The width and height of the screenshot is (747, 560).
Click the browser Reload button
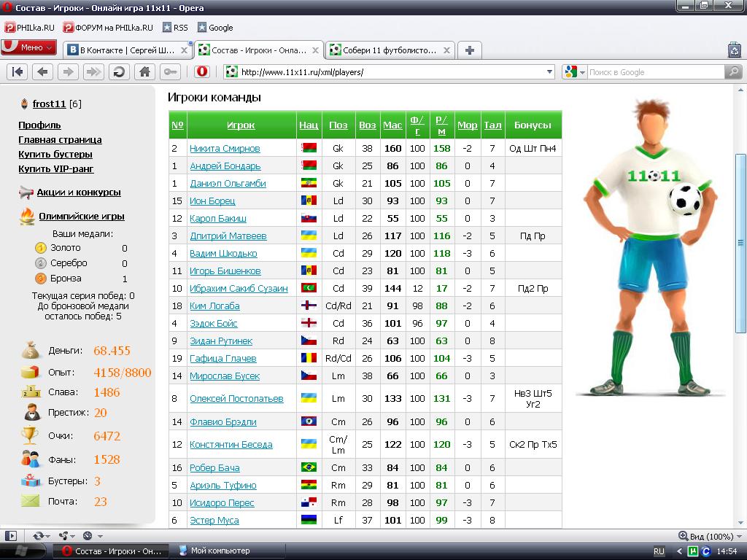(120, 71)
